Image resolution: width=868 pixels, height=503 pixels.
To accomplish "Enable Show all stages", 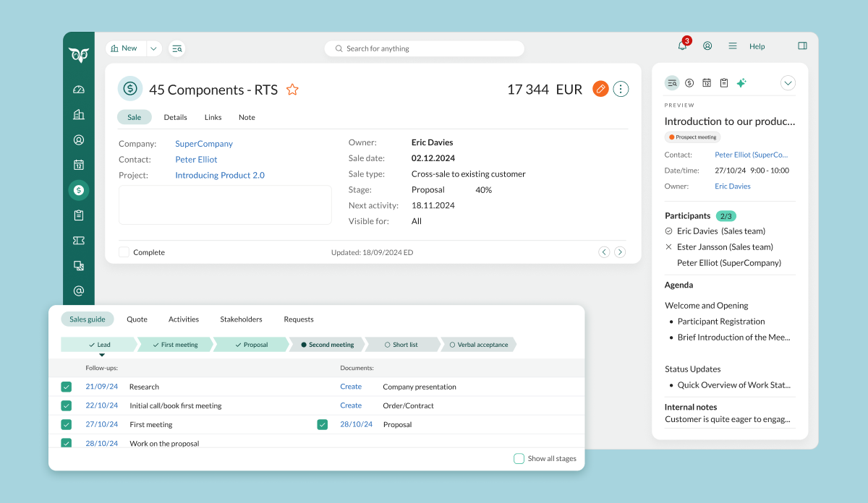I will (x=519, y=458).
